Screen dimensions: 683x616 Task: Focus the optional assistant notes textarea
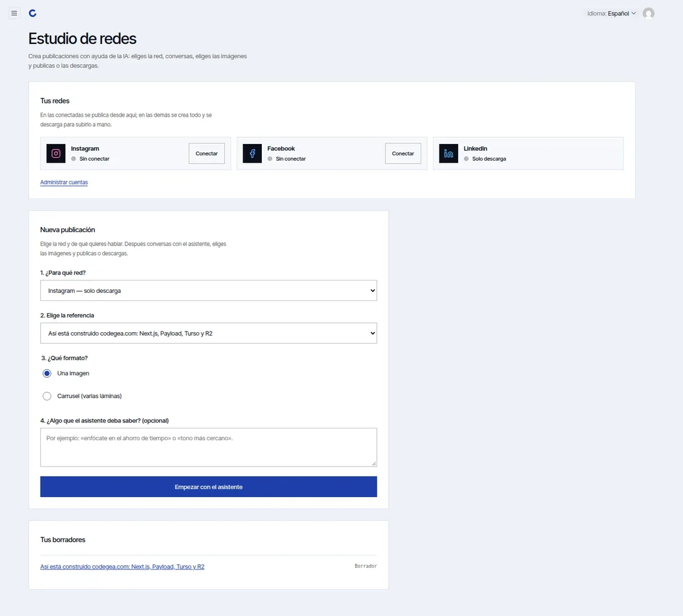click(208, 447)
